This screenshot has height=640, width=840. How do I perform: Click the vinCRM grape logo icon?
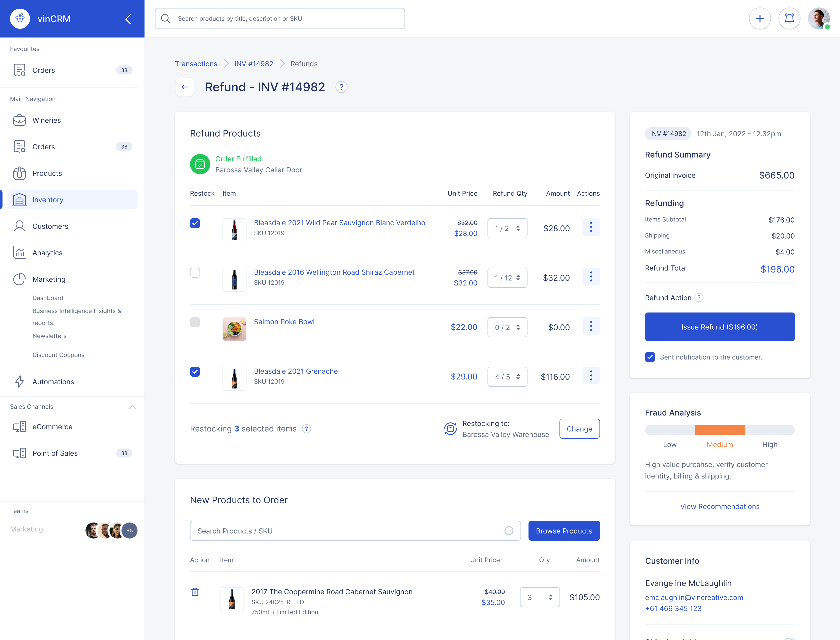(20, 19)
